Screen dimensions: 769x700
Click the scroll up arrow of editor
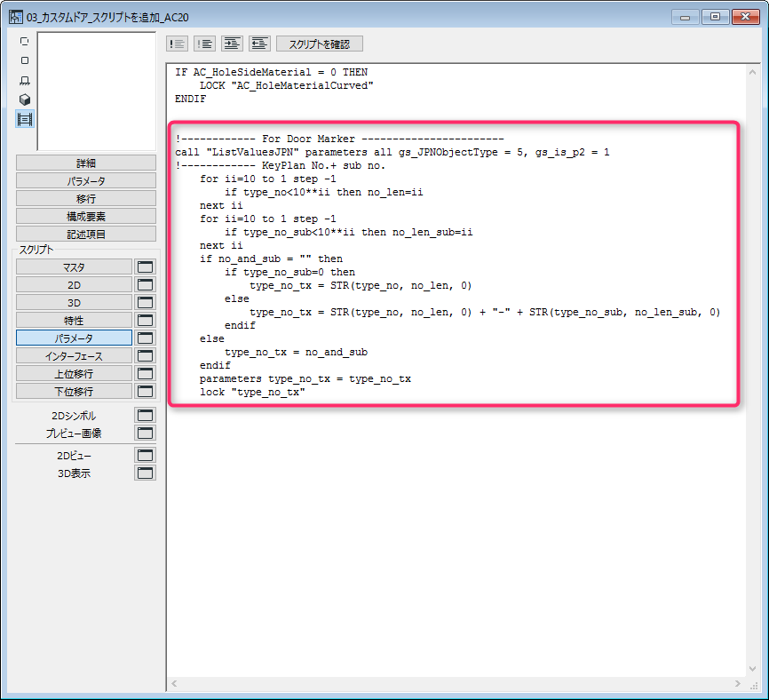[752, 72]
